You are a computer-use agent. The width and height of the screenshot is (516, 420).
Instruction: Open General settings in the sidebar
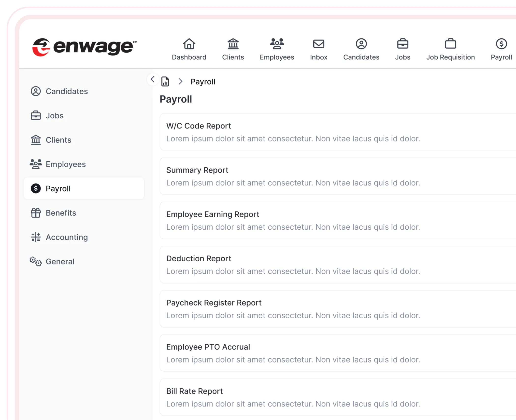click(x=60, y=262)
